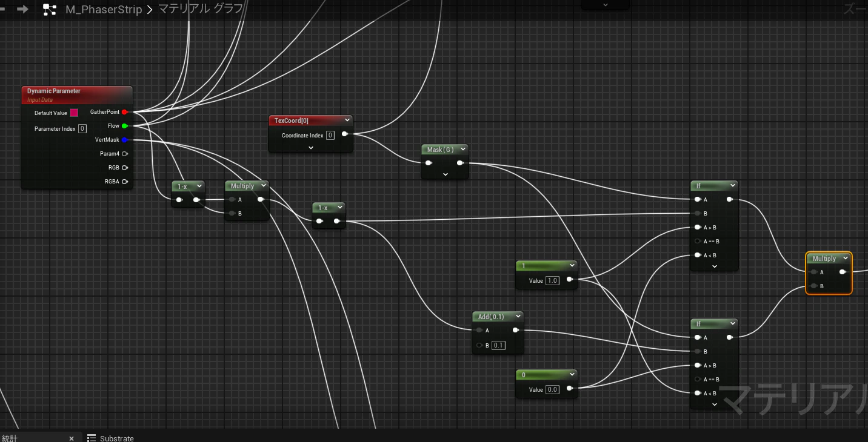Open the upper If node's header dropdown
Image resolution: width=868 pixels, height=442 pixels.
pyautogui.click(x=732, y=185)
